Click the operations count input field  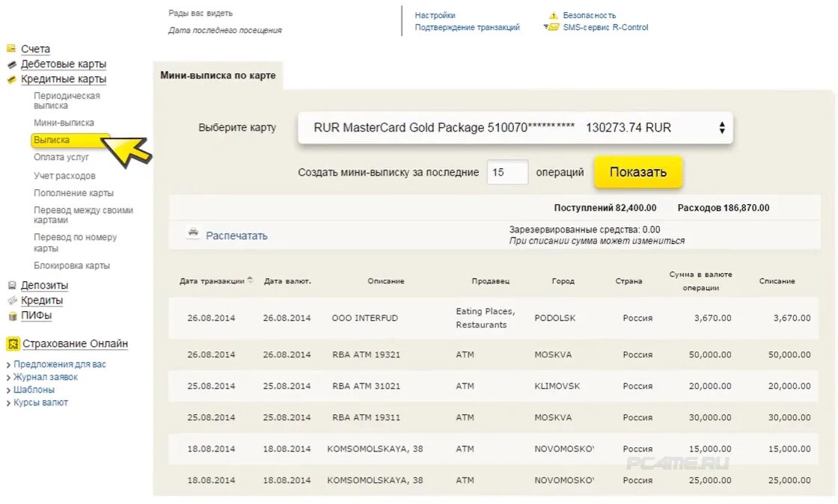[x=507, y=172]
